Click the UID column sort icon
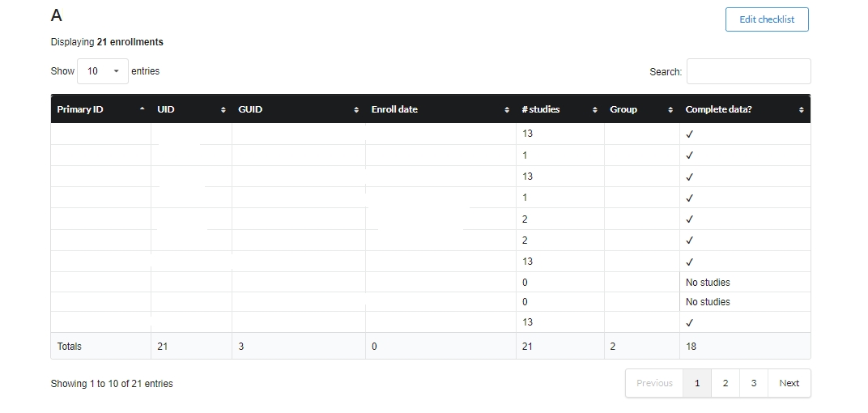 pos(223,109)
